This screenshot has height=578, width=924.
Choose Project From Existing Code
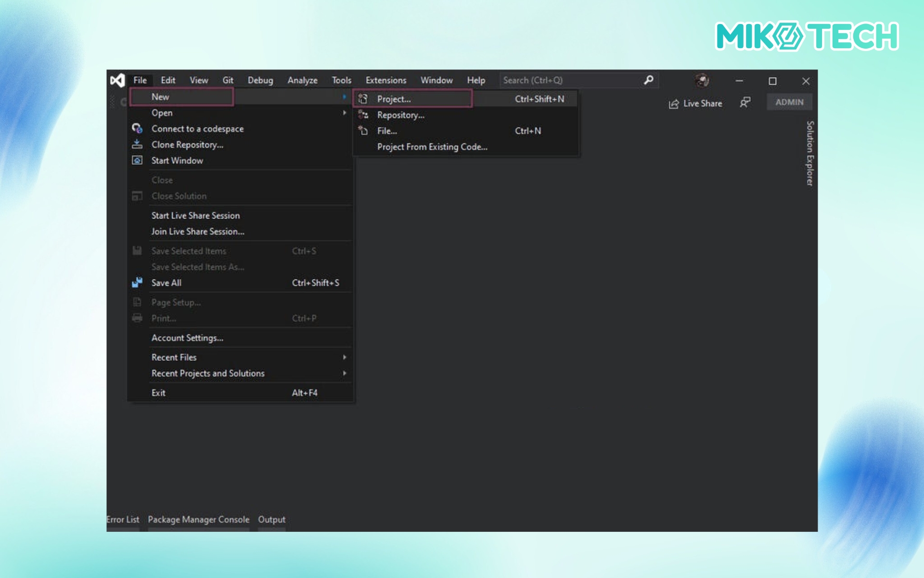point(432,147)
